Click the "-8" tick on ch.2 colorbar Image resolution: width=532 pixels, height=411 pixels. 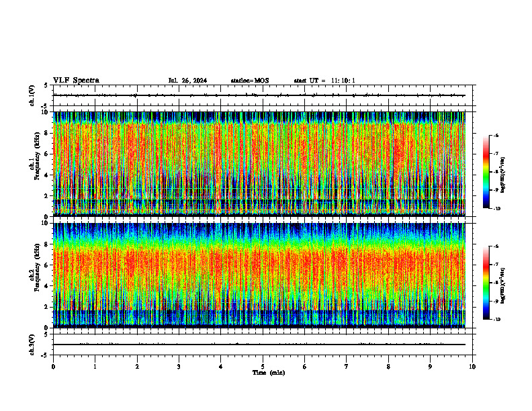(x=496, y=283)
